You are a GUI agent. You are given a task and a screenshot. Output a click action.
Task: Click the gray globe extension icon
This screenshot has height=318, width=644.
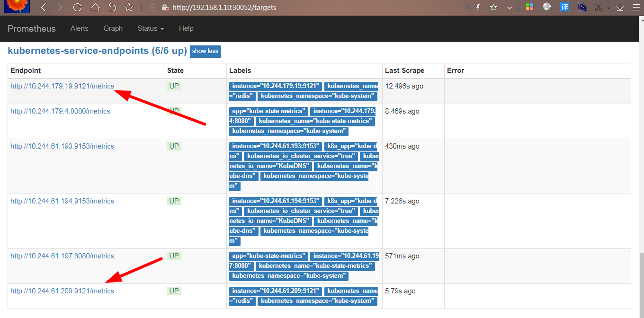pos(547,7)
